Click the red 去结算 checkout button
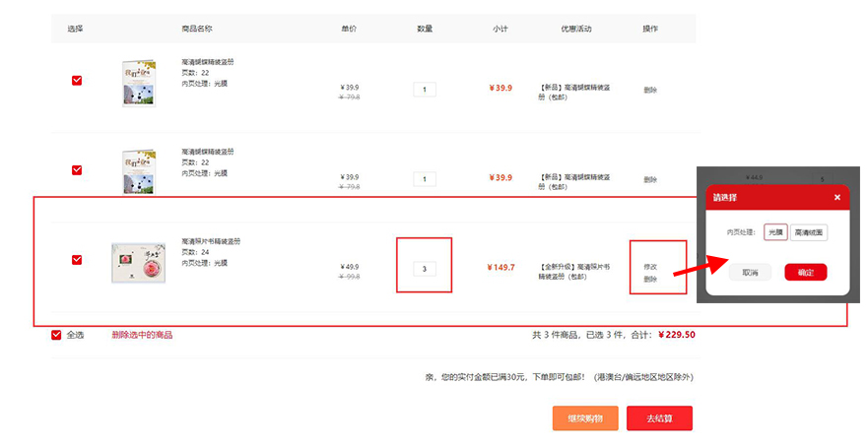868x448 pixels. point(659,418)
